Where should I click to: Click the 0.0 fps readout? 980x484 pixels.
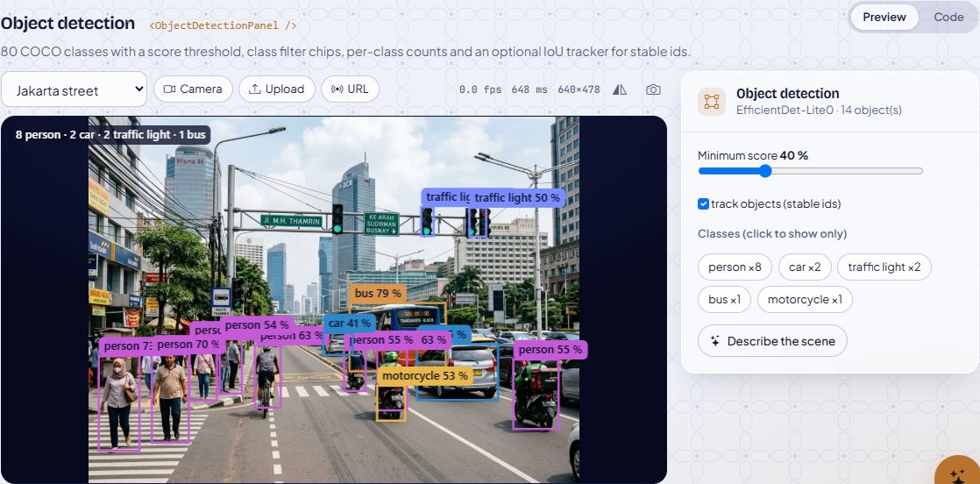click(x=480, y=89)
